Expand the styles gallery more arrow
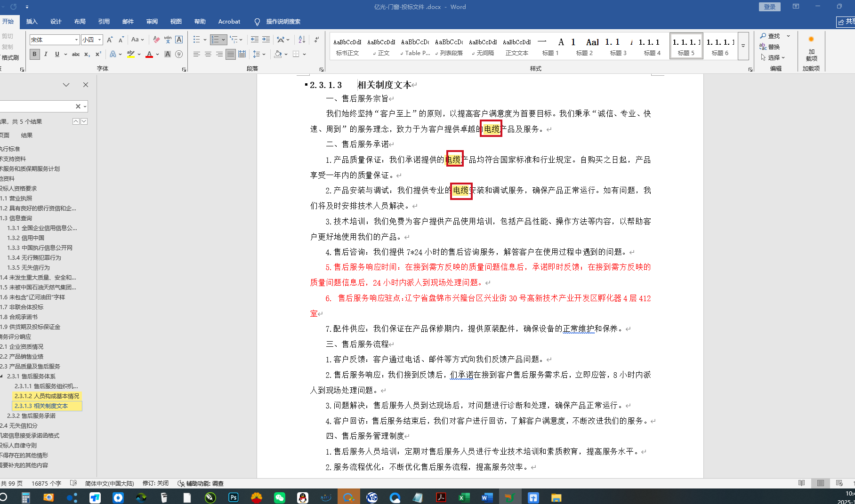The image size is (855, 504). click(x=743, y=46)
